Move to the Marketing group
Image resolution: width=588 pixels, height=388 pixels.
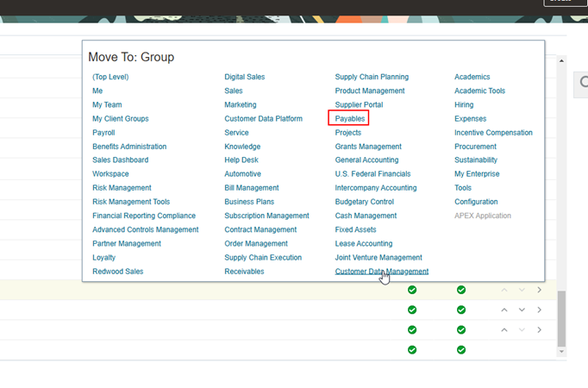point(241,104)
